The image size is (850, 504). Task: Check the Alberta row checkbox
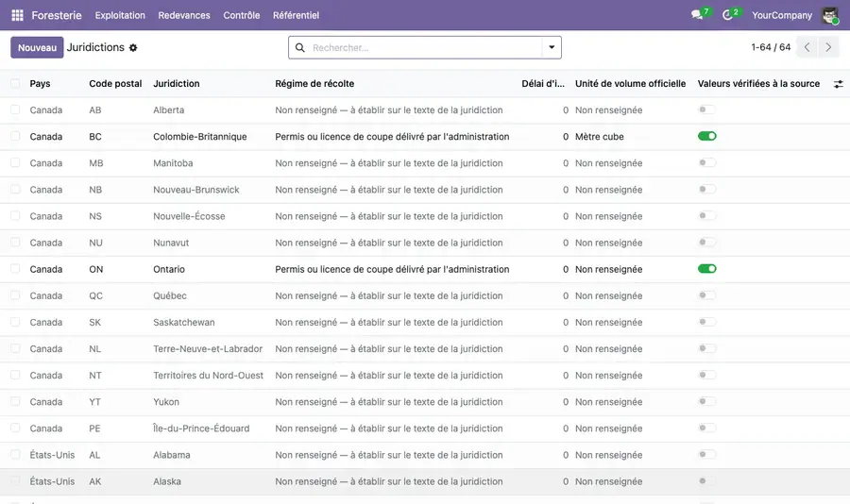pyautogui.click(x=15, y=109)
